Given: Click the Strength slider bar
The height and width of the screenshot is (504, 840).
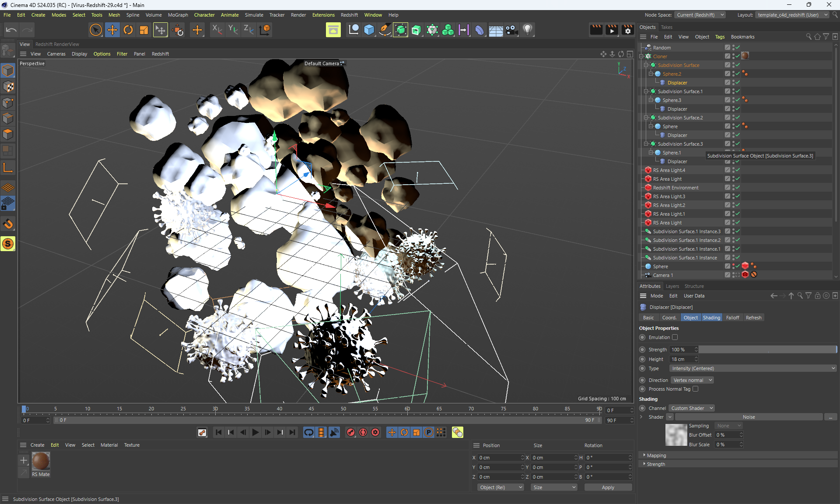Looking at the screenshot, I should coord(767,350).
